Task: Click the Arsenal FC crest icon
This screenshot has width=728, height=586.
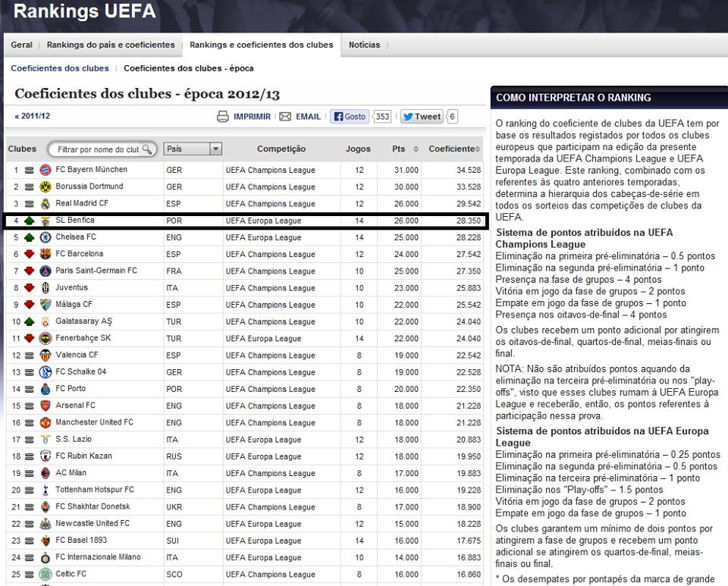Action: coord(45,406)
